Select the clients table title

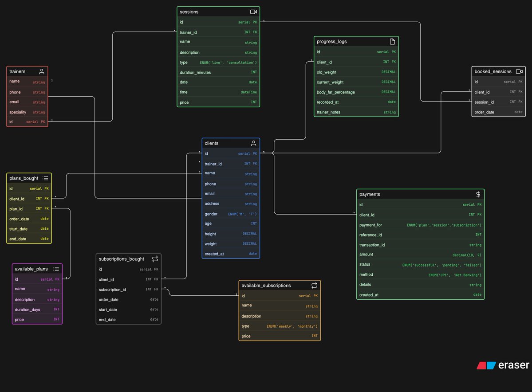pos(211,143)
